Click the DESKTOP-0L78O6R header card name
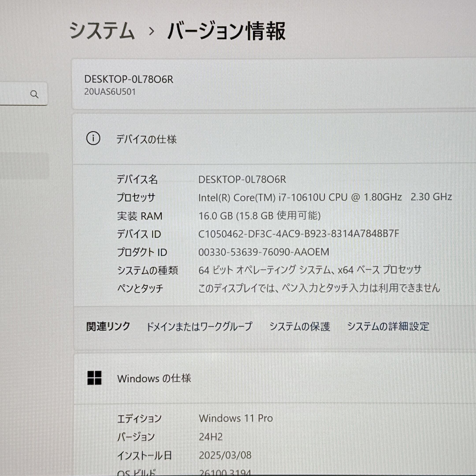This screenshot has width=476, height=476. (x=129, y=79)
